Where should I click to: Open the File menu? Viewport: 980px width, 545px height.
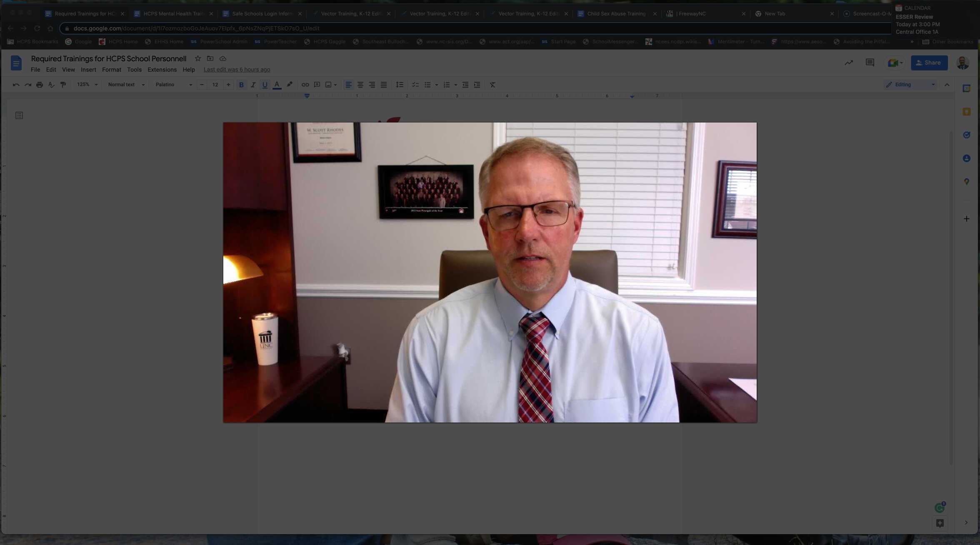[35, 70]
